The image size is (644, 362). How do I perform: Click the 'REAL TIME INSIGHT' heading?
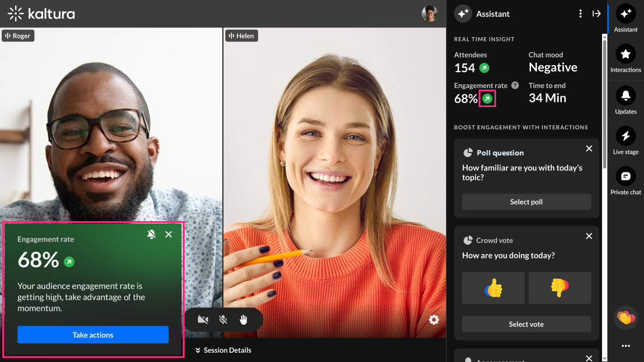coord(484,39)
